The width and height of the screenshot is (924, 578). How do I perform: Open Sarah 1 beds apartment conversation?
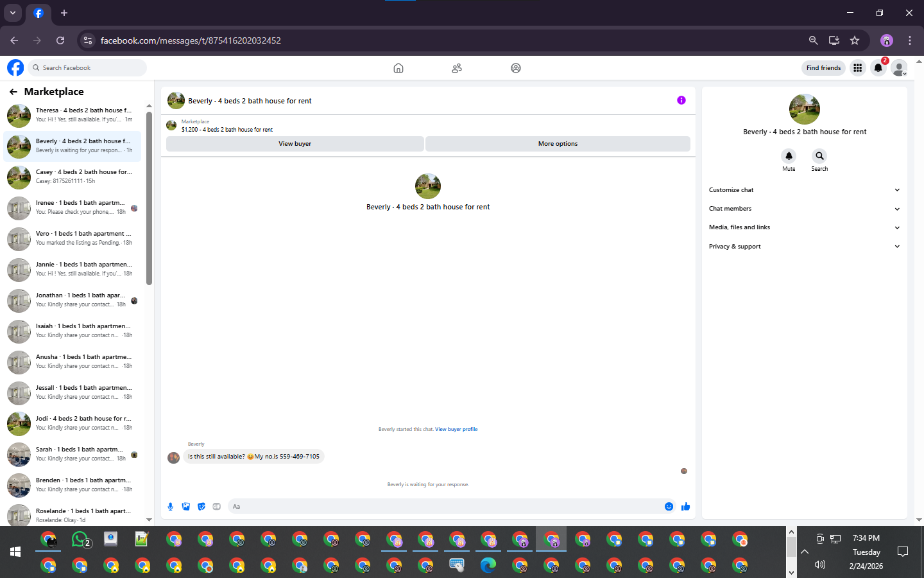point(73,455)
